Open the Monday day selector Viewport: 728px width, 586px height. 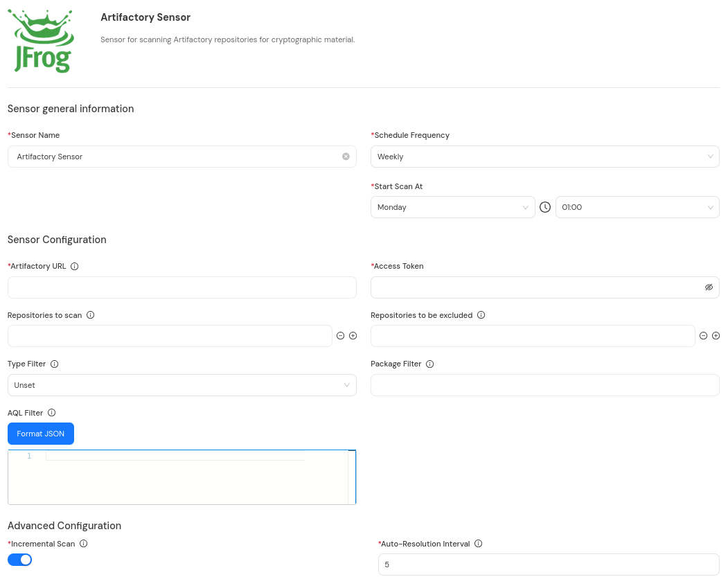(453, 207)
